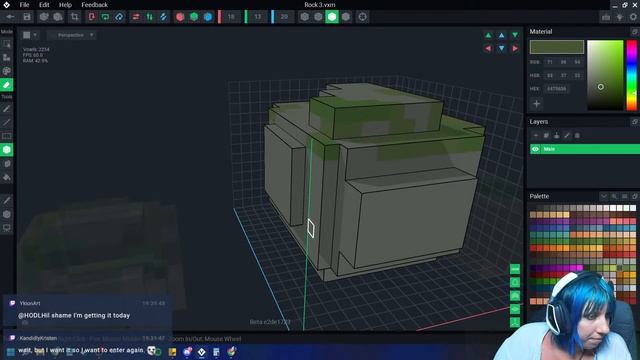Open the Palette panel chevron dropdown
The width and height of the screenshot is (640, 360).
click(x=604, y=196)
